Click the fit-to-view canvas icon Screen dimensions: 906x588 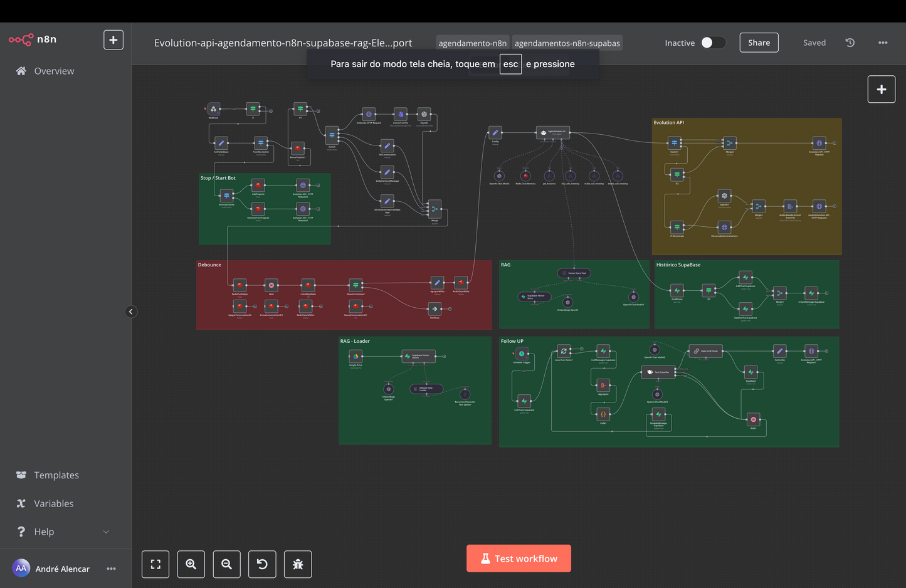(x=155, y=564)
